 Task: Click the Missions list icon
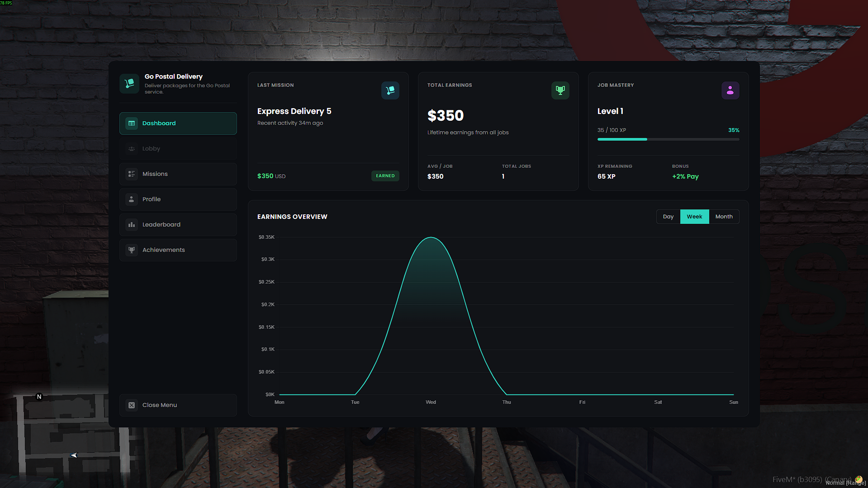point(132,174)
